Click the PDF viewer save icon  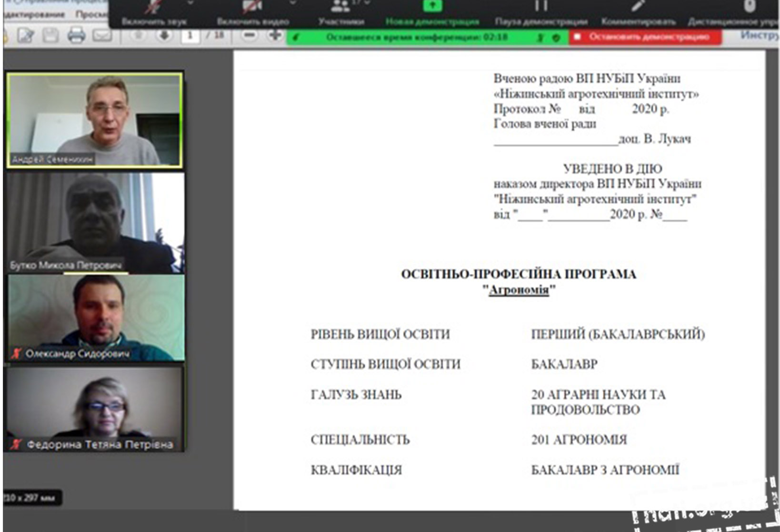click(50, 35)
